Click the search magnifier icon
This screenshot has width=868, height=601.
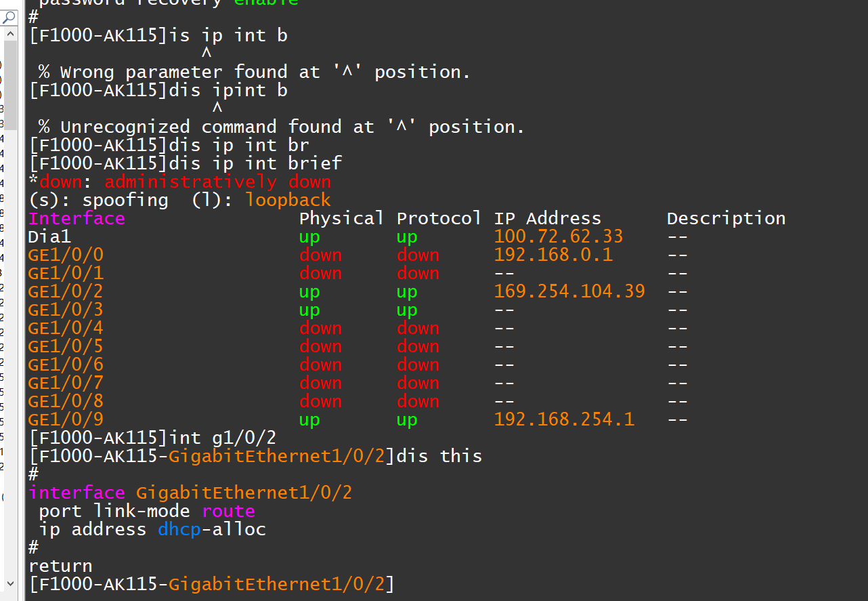click(9, 18)
